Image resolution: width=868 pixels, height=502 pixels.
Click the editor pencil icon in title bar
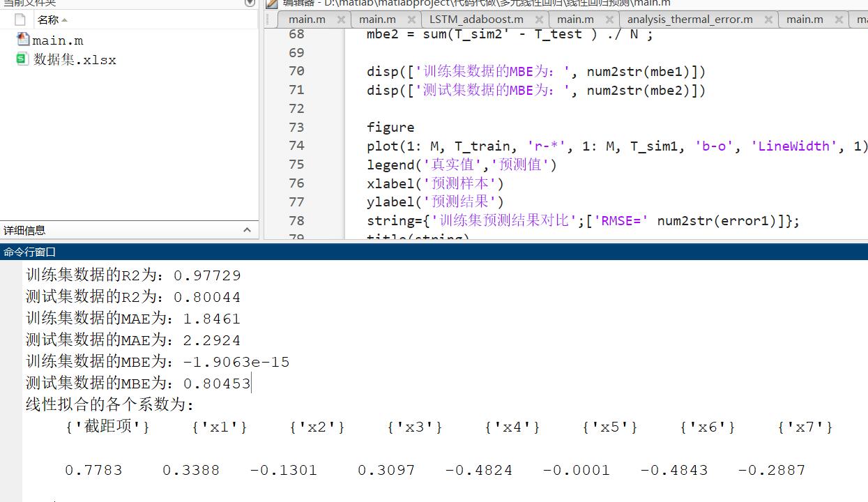272,3
